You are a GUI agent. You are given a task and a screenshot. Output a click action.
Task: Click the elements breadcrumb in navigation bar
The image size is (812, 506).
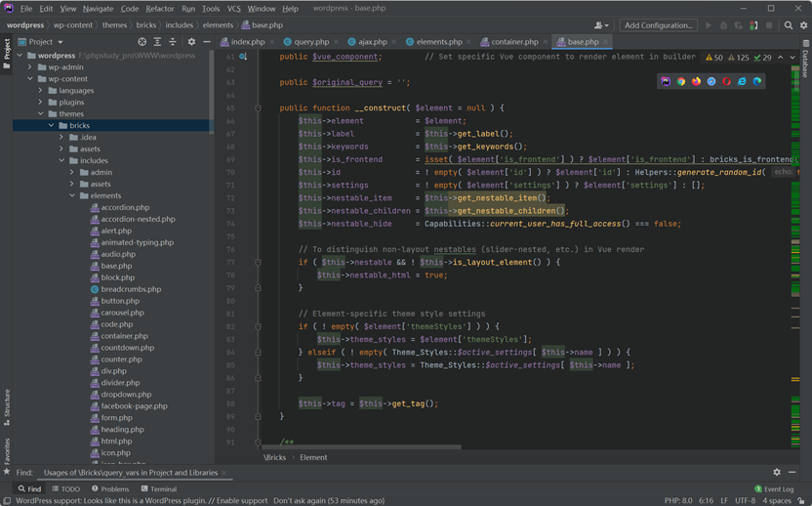click(x=218, y=24)
